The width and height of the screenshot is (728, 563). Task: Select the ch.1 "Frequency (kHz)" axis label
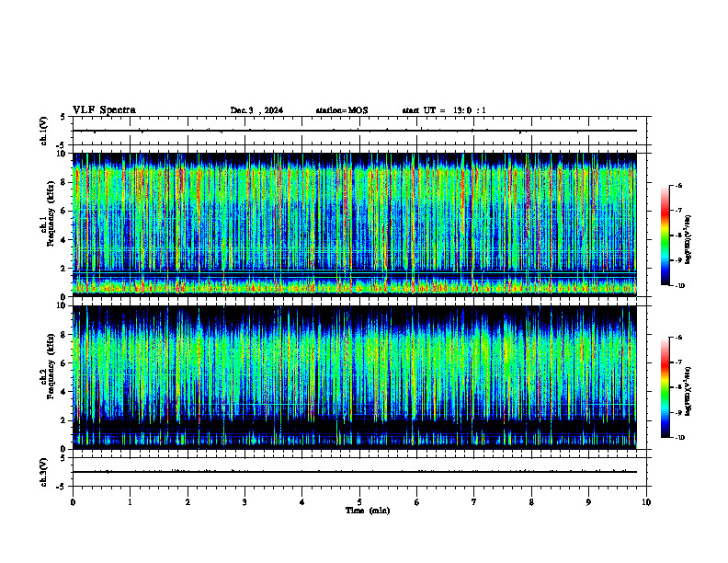click(51, 213)
